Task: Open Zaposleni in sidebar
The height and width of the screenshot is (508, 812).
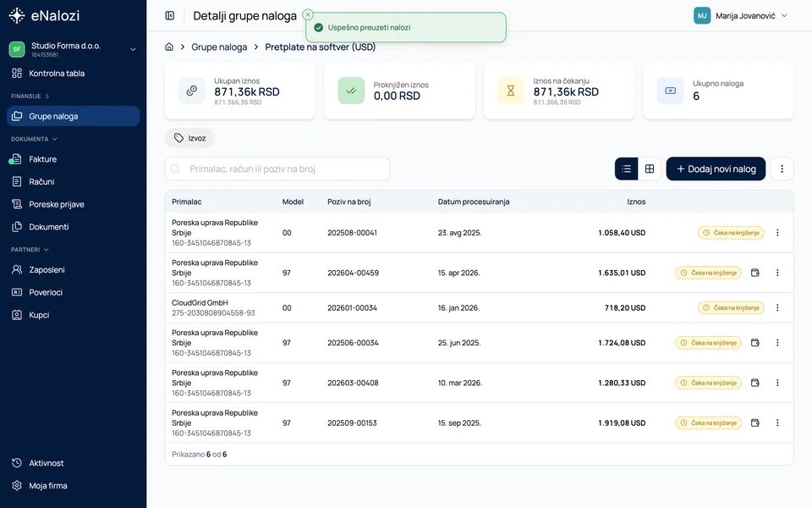Action: (x=73, y=269)
